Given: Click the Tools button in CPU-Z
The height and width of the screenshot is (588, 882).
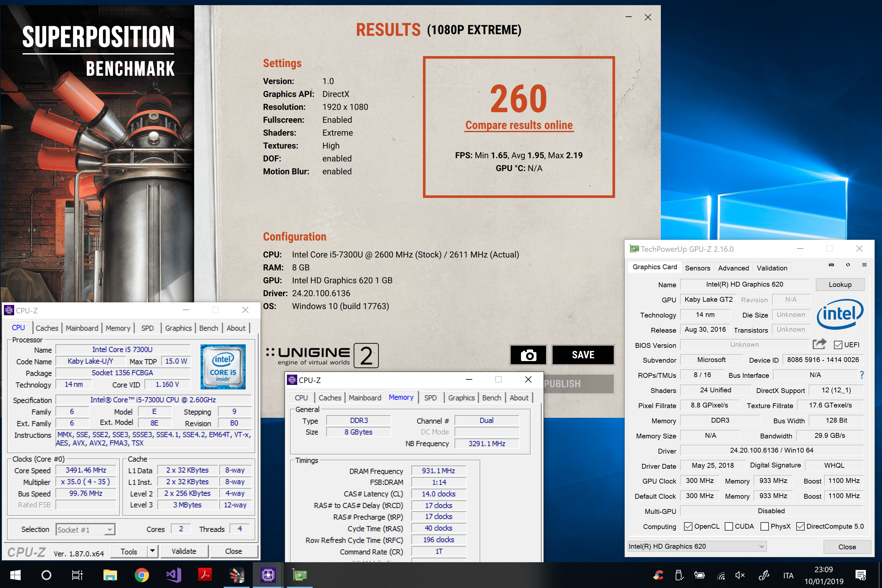Looking at the screenshot, I should 129,551.
